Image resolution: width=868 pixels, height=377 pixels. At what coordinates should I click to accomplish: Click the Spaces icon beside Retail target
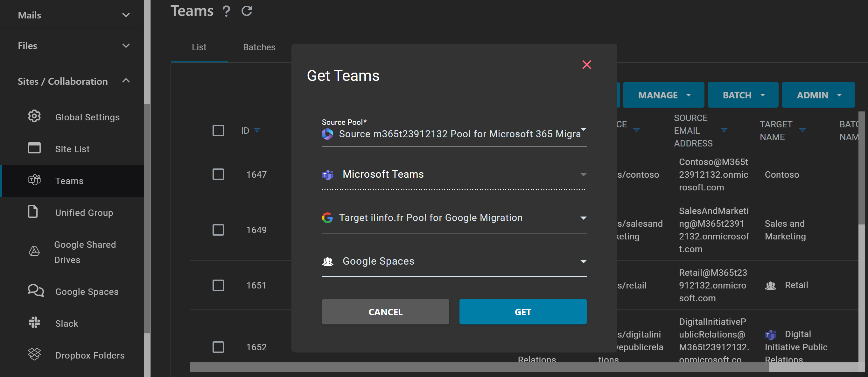coord(770,286)
